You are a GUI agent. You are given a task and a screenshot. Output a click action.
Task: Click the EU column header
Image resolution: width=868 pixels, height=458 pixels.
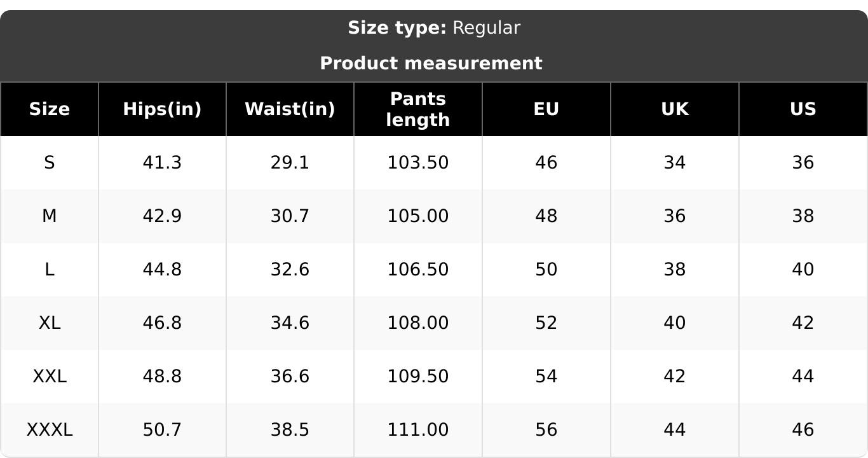pos(546,109)
